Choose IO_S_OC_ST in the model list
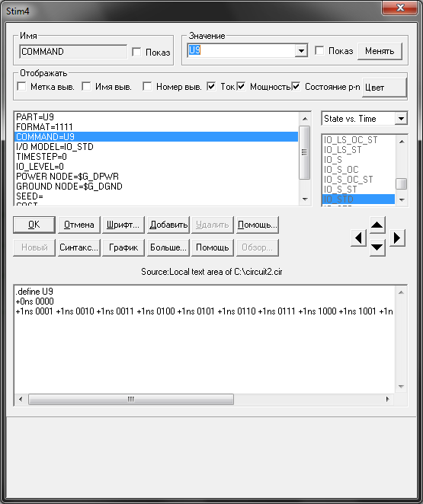Screen dimensions: 423x504 tap(359, 180)
